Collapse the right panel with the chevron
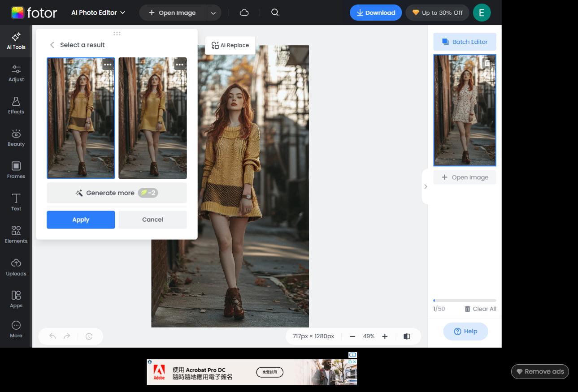The image size is (578, 392). (x=426, y=186)
